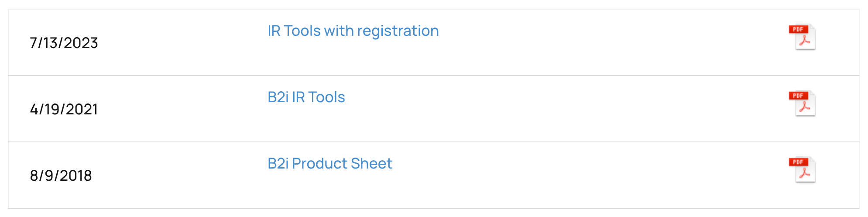Open the PDF icon for IR Tools with registration
Image resolution: width=868 pixels, height=217 pixels.
[803, 37]
